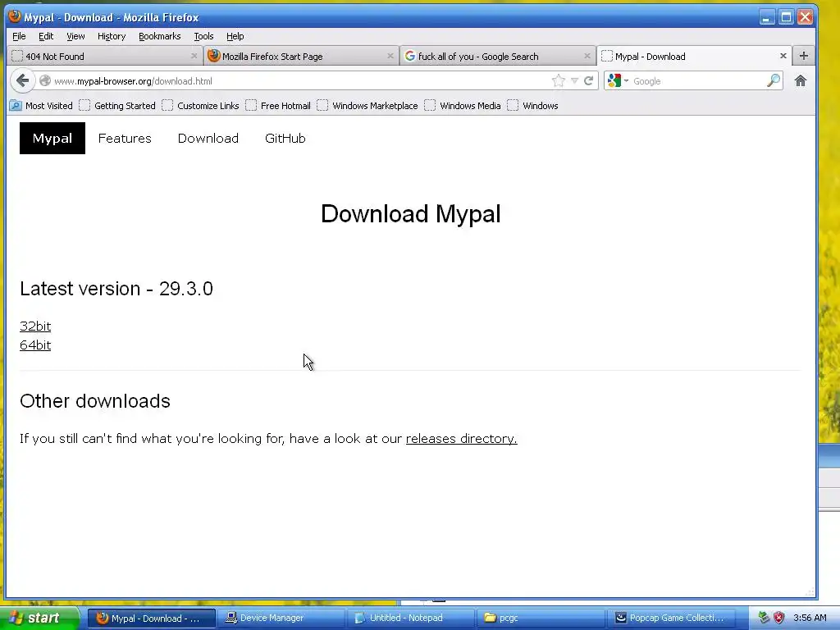Open the Help menu
The image size is (840, 630).
point(235,36)
